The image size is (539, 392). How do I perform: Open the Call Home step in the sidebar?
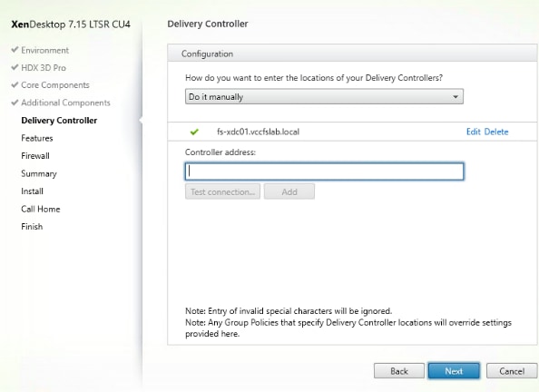[x=41, y=209]
